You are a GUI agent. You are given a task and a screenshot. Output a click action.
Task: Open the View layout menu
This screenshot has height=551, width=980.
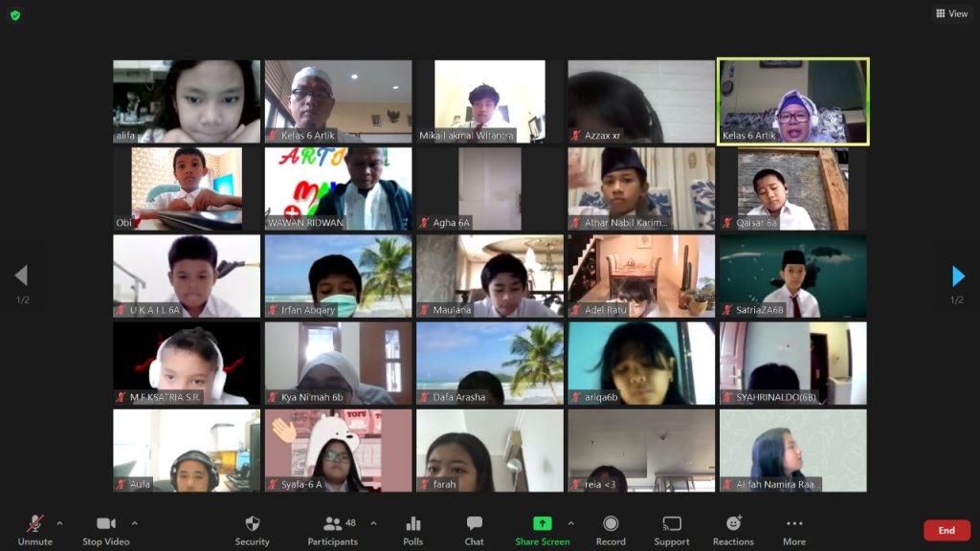point(951,13)
